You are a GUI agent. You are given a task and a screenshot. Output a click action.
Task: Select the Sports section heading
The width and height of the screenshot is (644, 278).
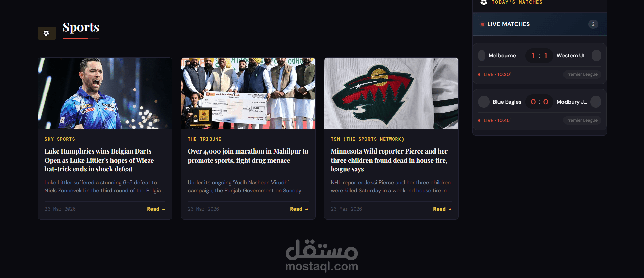81,27
